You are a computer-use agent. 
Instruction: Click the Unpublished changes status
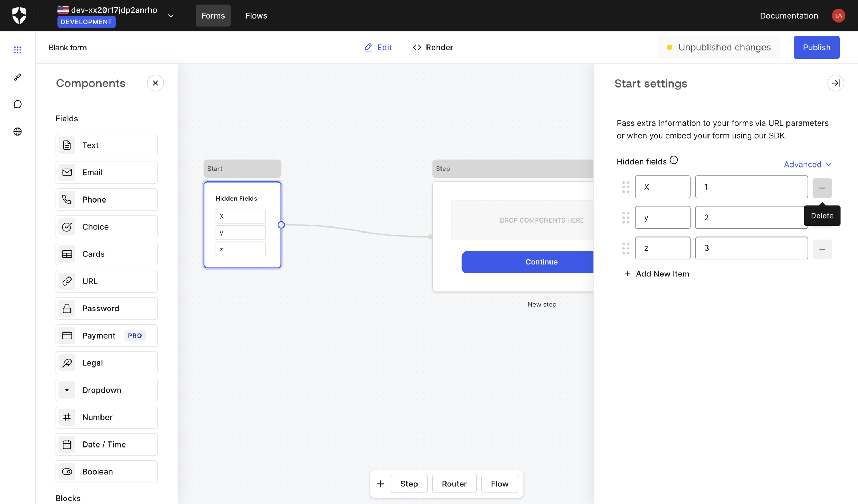click(719, 47)
